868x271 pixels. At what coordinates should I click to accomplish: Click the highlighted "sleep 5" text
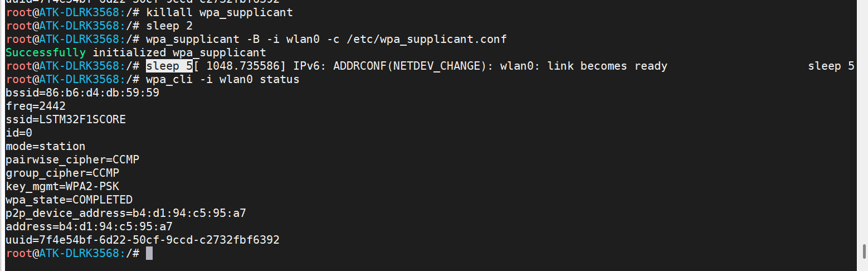click(169, 66)
